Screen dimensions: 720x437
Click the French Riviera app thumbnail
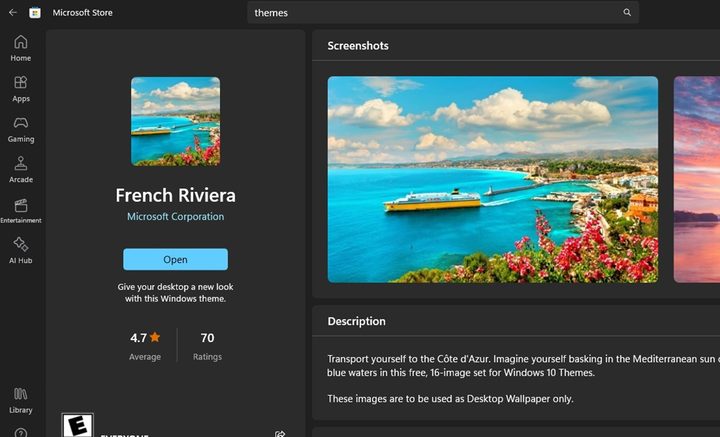pyautogui.click(x=175, y=121)
